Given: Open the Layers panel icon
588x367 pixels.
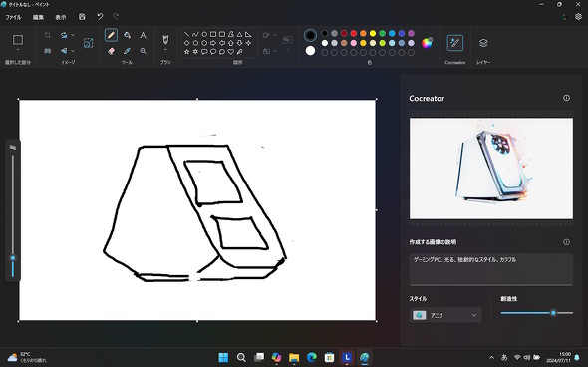Looking at the screenshot, I should pos(483,43).
